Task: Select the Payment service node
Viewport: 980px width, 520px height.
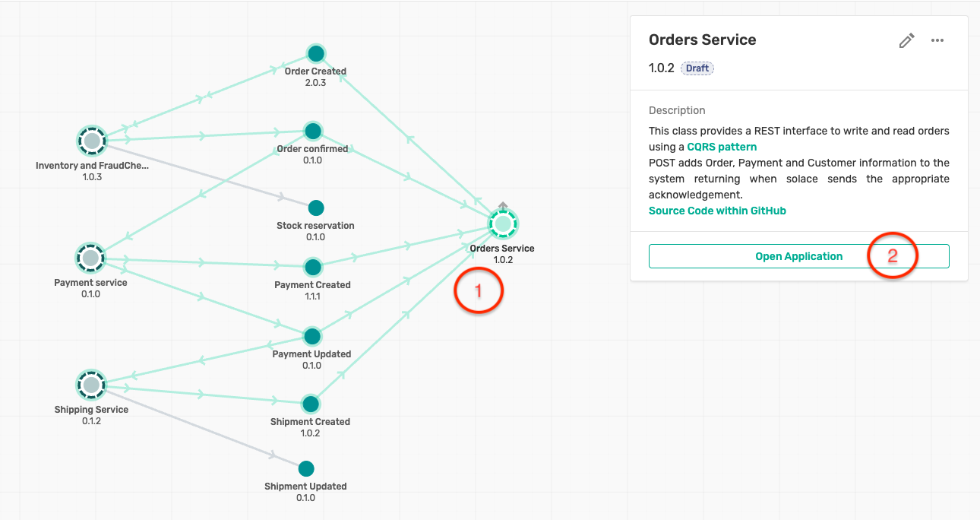Action: coord(91,258)
